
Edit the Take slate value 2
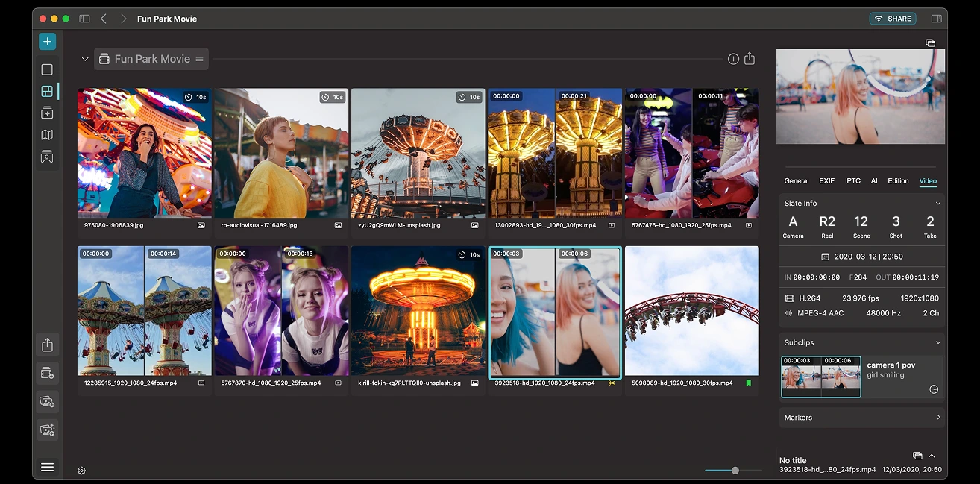(x=930, y=221)
